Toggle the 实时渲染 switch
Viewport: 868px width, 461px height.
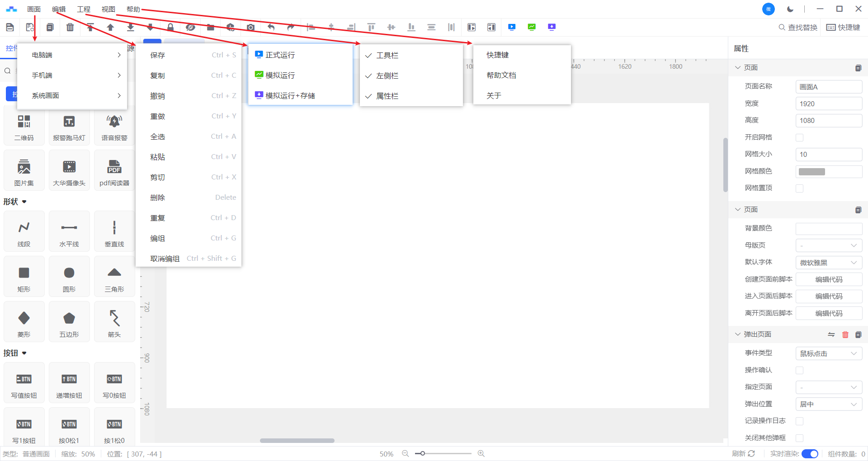[x=809, y=454]
